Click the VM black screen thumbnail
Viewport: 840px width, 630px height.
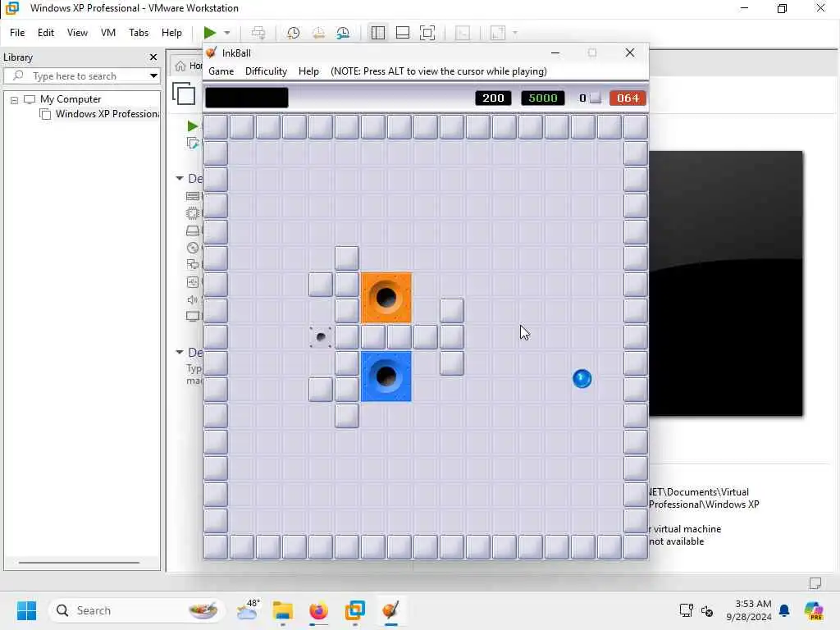tap(726, 283)
